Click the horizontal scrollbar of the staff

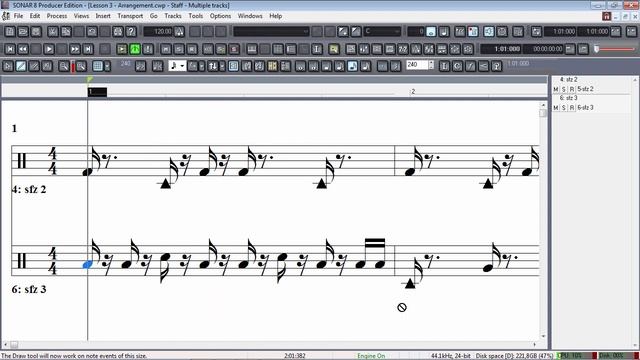[270, 344]
